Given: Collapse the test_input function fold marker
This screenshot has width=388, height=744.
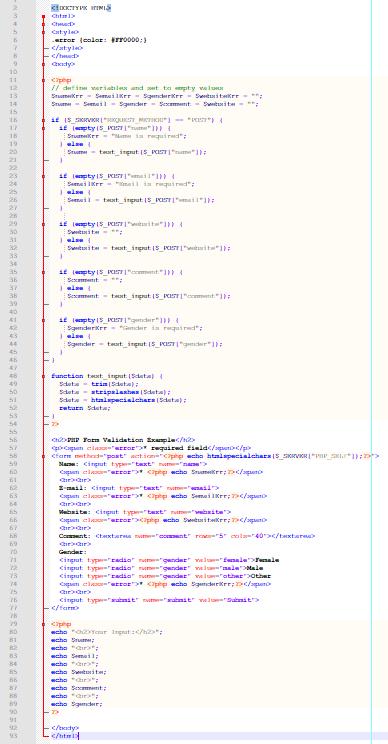Looking at the screenshot, I should (x=43, y=376).
